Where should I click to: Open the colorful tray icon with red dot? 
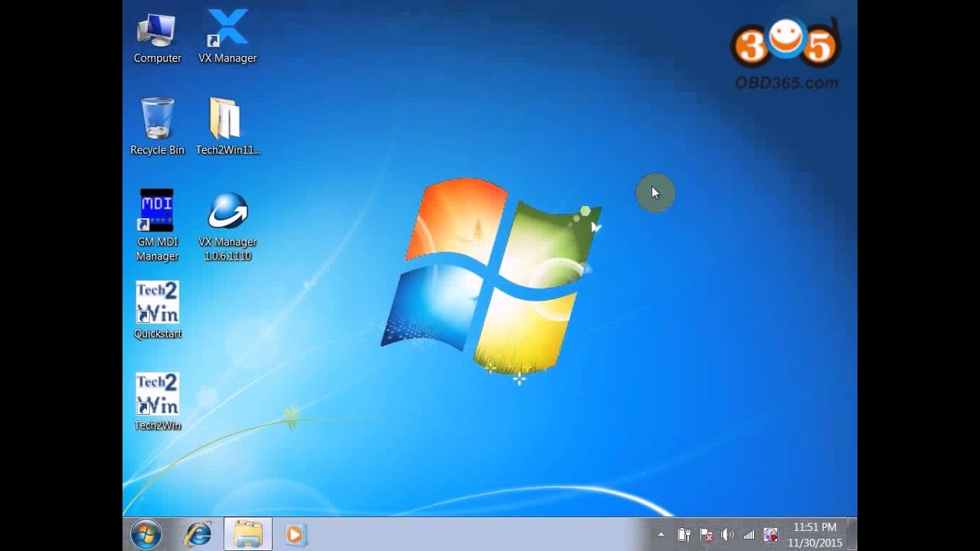[x=770, y=535]
